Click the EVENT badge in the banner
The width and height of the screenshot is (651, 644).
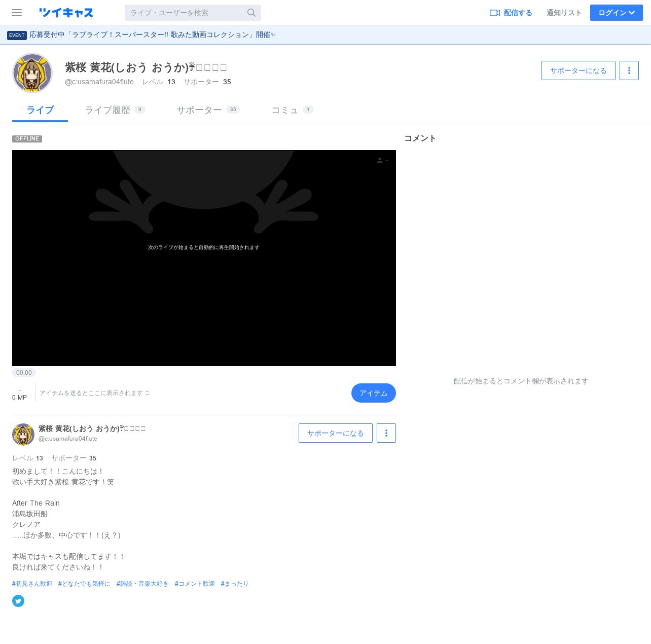click(17, 35)
